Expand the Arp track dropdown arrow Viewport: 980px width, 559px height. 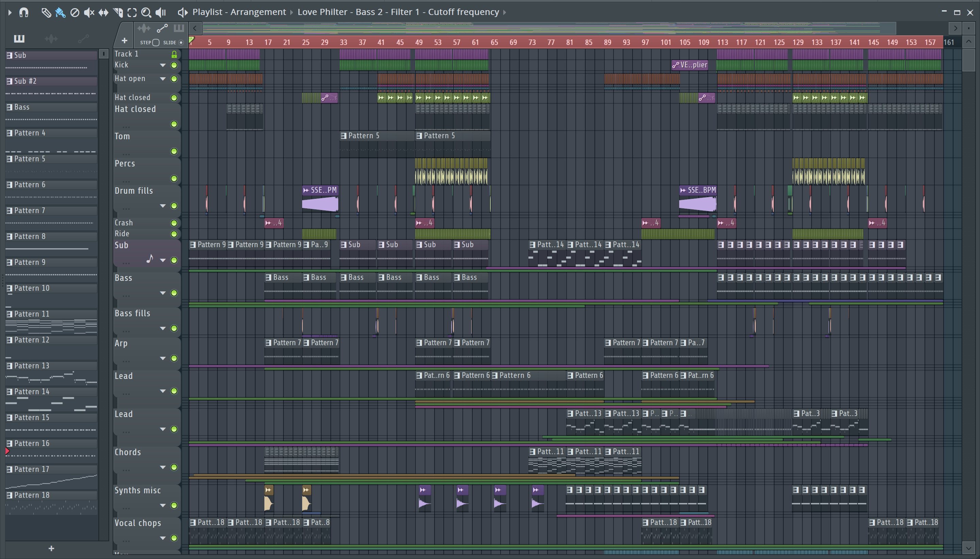[163, 358]
